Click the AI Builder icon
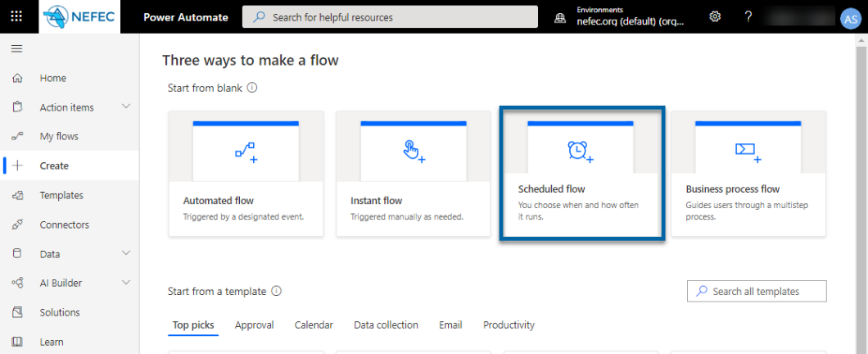The height and width of the screenshot is (354, 868). click(x=17, y=283)
